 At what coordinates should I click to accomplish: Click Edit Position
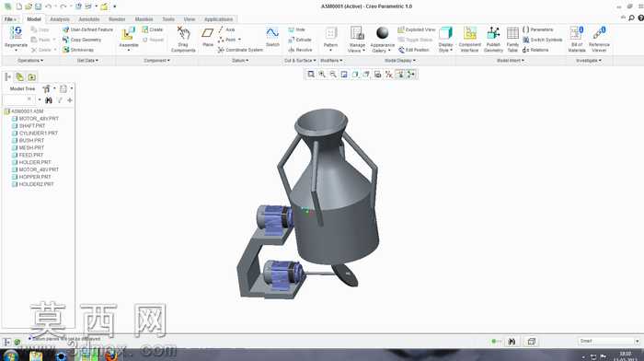pos(414,50)
